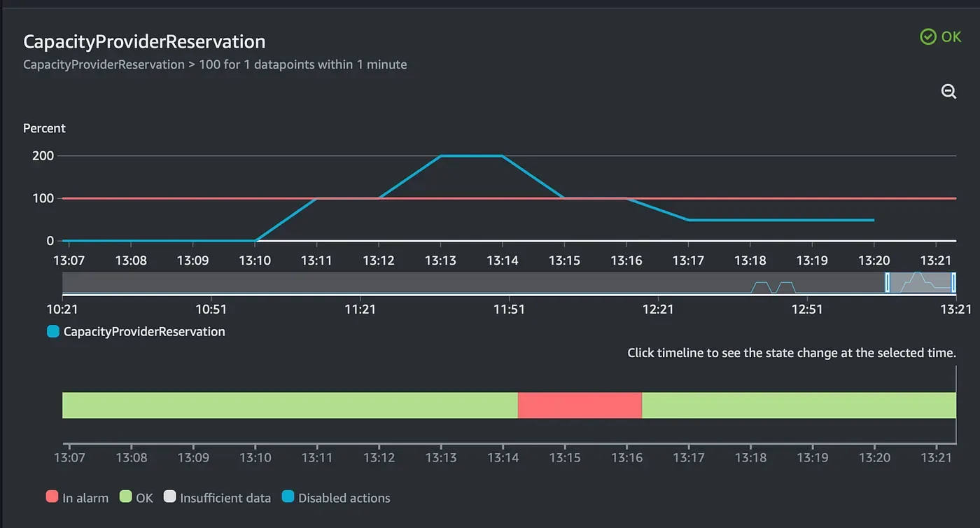This screenshot has height=528, width=980.
Task: Grab the left handle of range selector
Action: [x=888, y=282]
